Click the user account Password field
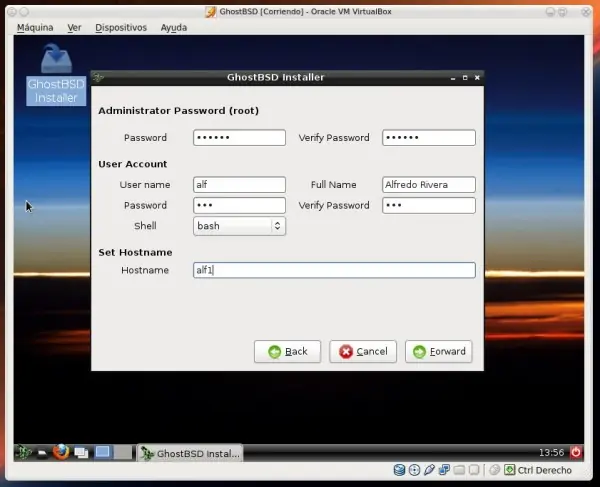Image resolution: width=600 pixels, height=487 pixels. point(240,205)
